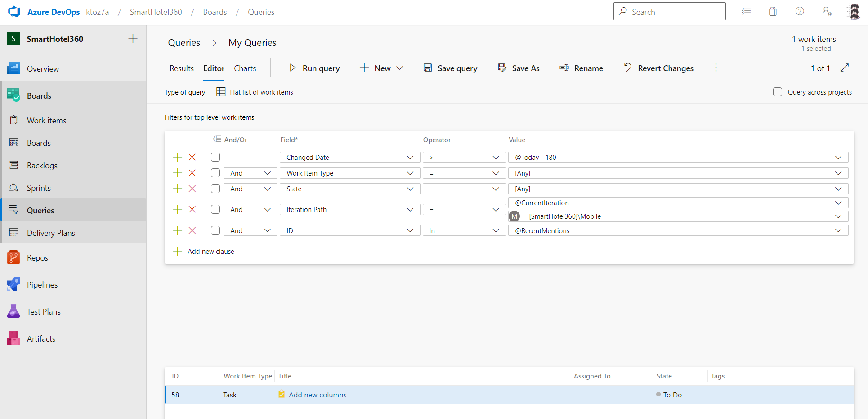Click Revert Changes button
This screenshot has width=868, height=419.
658,68
